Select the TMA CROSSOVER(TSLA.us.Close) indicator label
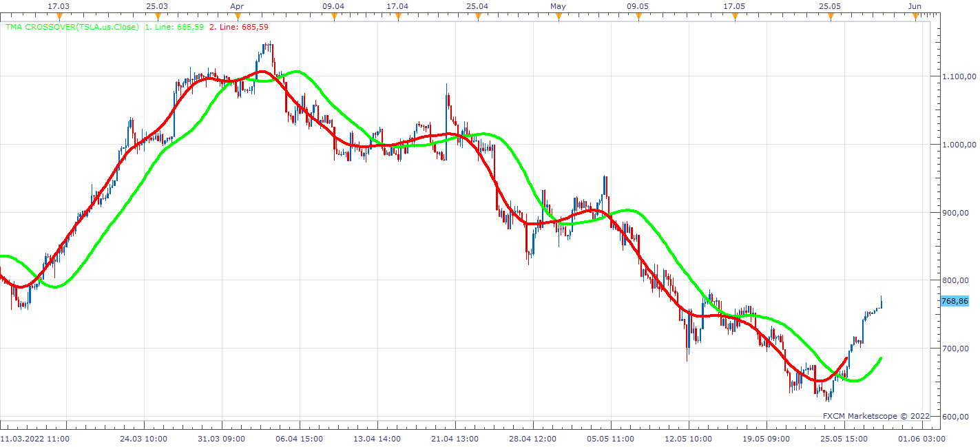980x447 pixels. (x=72, y=27)
